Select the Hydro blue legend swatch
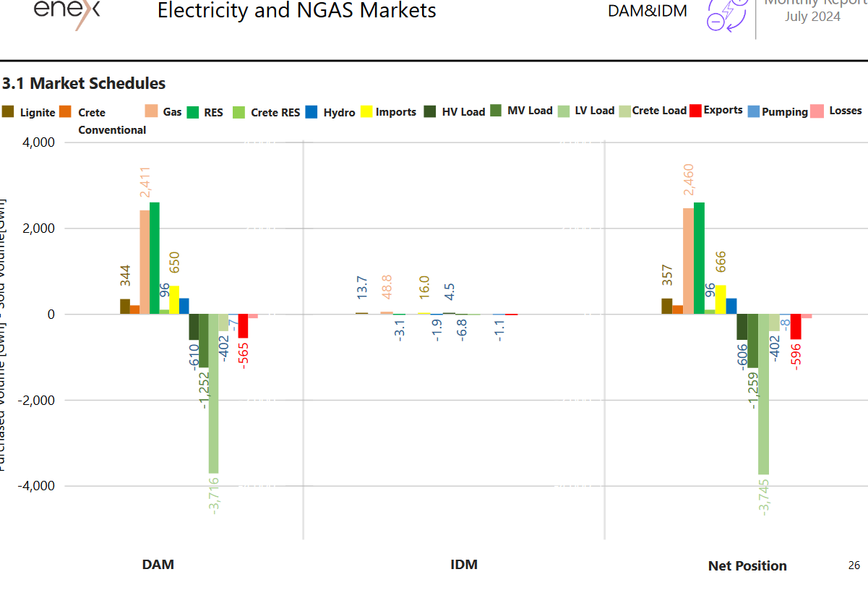Viewport: 868px width, 598px height. [x=311, y=111]
